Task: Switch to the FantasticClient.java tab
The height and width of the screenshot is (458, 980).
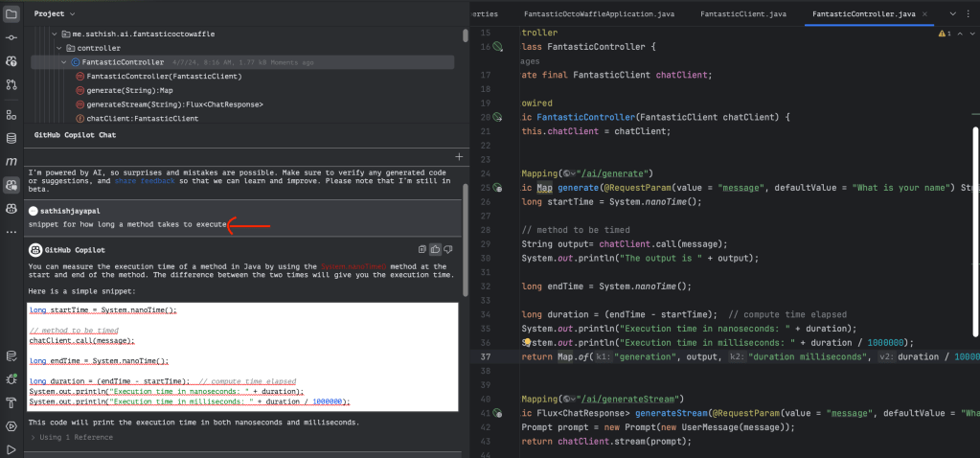Action: pos(743,14)
